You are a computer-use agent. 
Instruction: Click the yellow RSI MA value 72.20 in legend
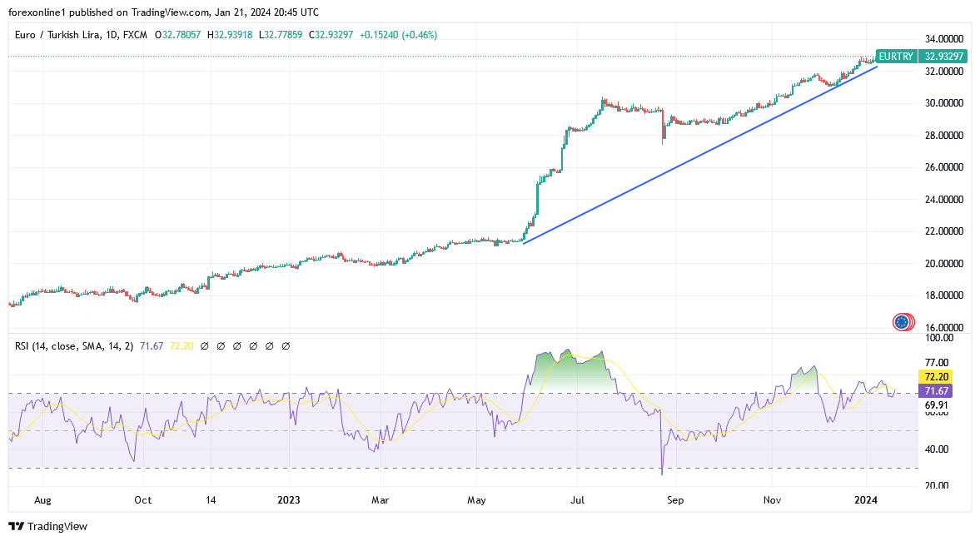click(182, 346)
